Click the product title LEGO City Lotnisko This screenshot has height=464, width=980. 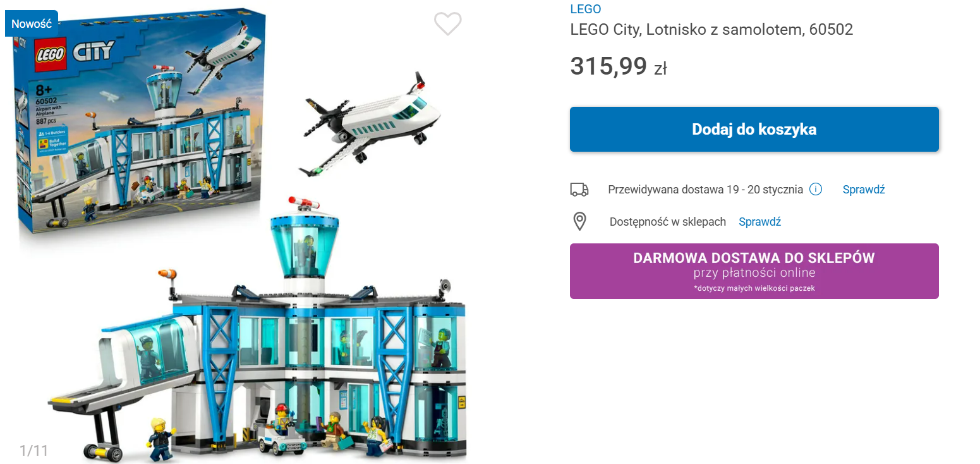point(711,29)
